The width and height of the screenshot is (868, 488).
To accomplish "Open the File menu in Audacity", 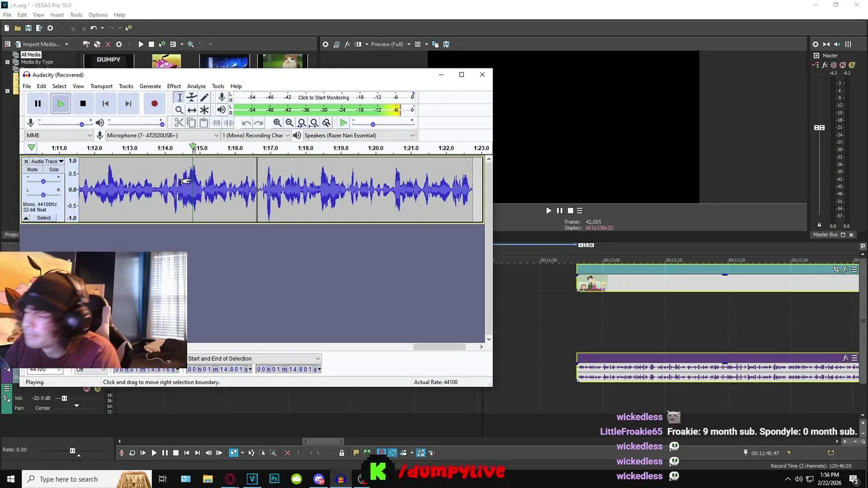I will tap(26, 86).
